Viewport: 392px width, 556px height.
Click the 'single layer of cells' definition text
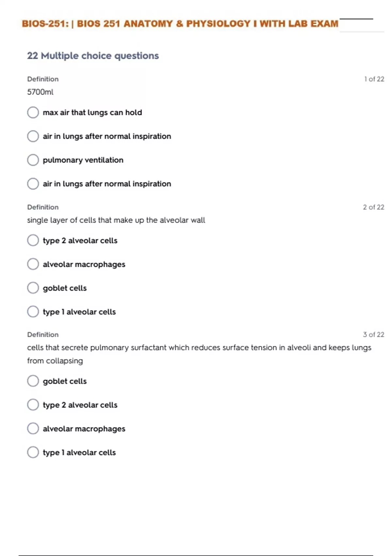(116, 220)
